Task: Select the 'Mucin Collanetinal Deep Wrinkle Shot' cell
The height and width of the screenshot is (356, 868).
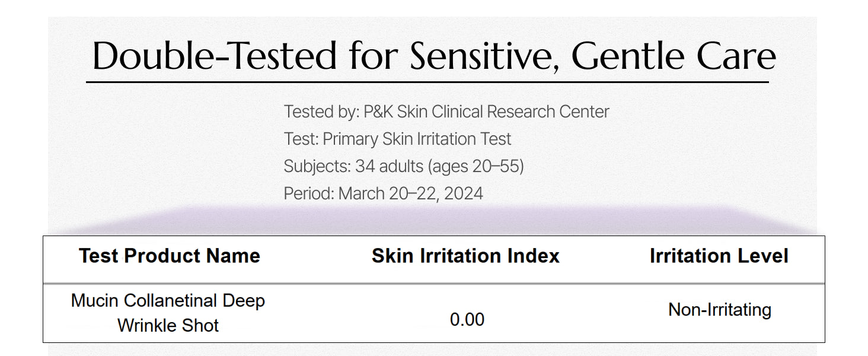Action: 168,313
